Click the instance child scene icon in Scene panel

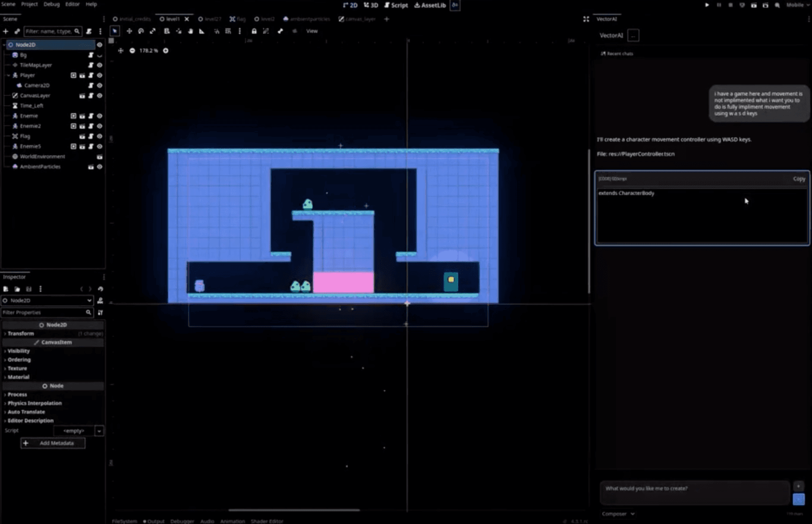click(x=17, y=31)
